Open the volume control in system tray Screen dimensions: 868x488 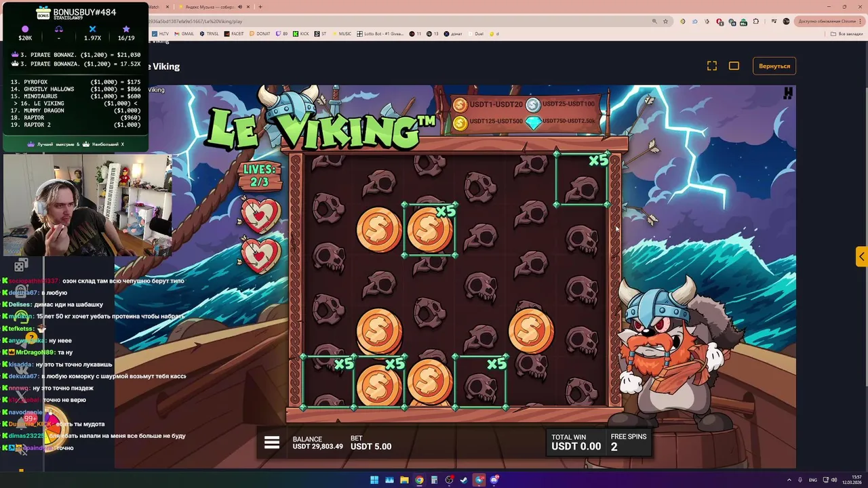coord(834,480)
